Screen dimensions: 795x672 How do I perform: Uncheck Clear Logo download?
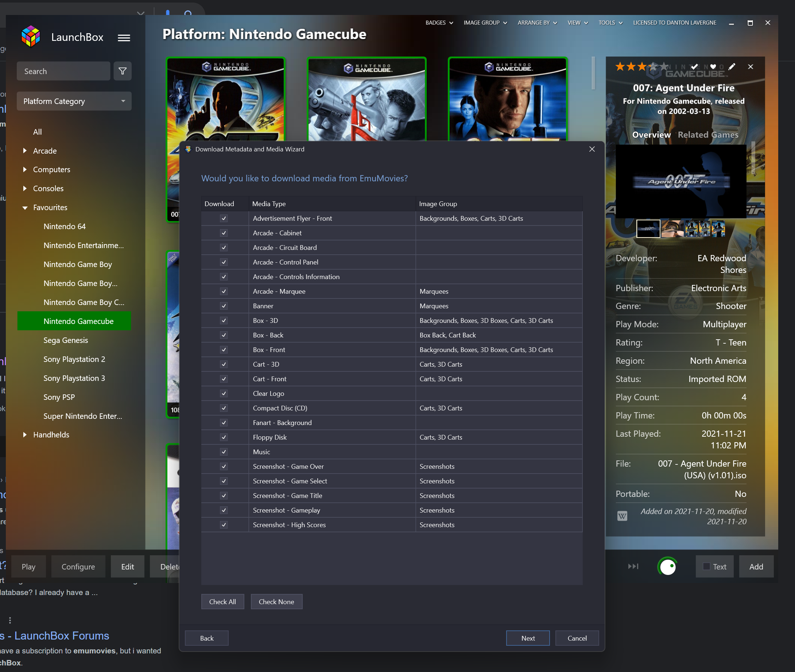point(224,394)
